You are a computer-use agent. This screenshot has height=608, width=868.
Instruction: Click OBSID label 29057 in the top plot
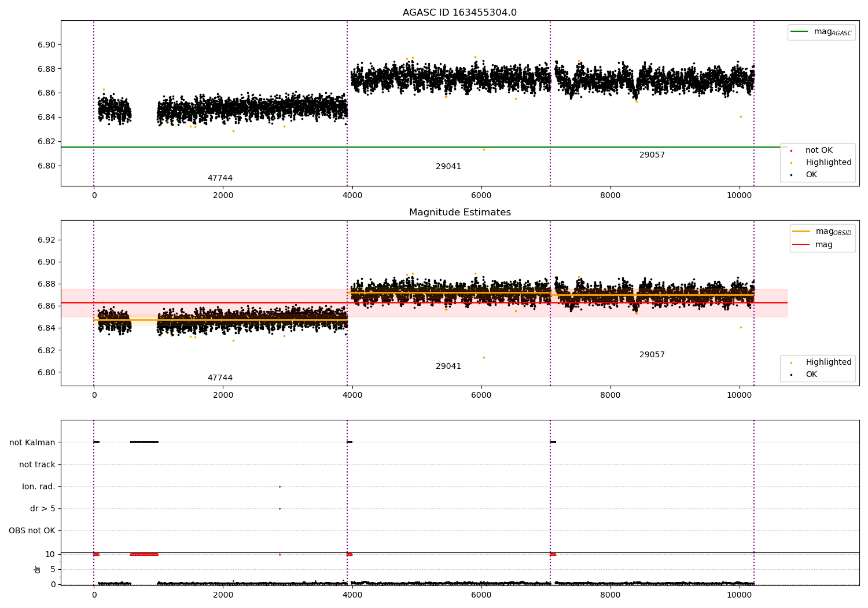coord(652,155)
